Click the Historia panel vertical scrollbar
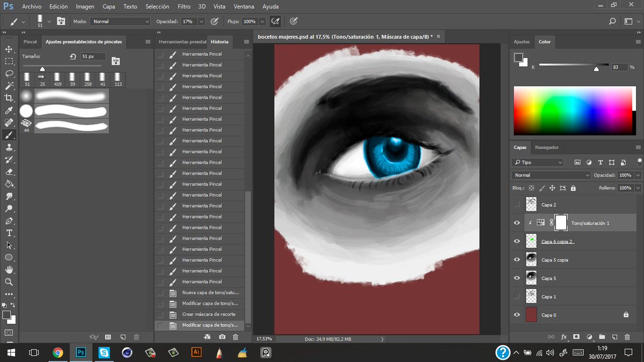 pyautogui.click(x=247, y=257)
